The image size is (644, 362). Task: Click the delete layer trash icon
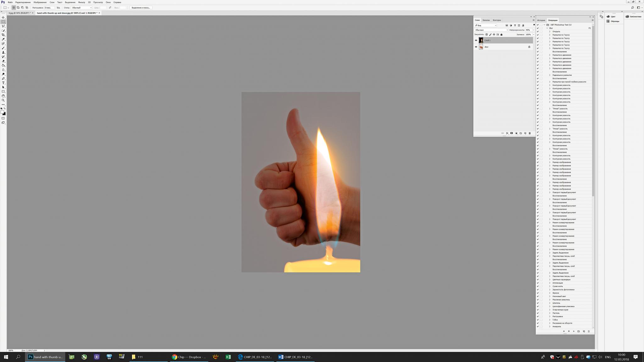coord(530,133)
